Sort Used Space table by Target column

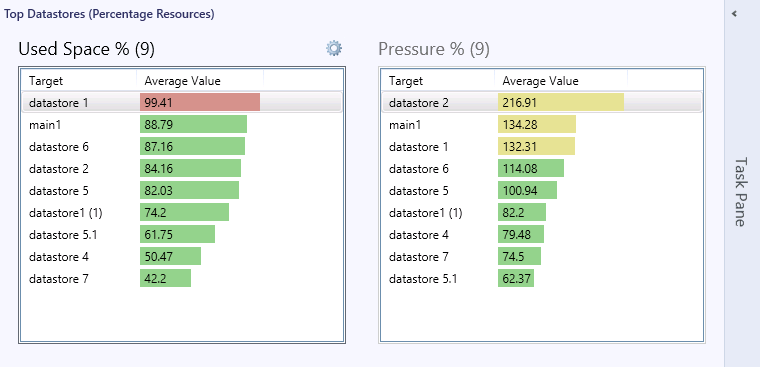pos(79,80)
